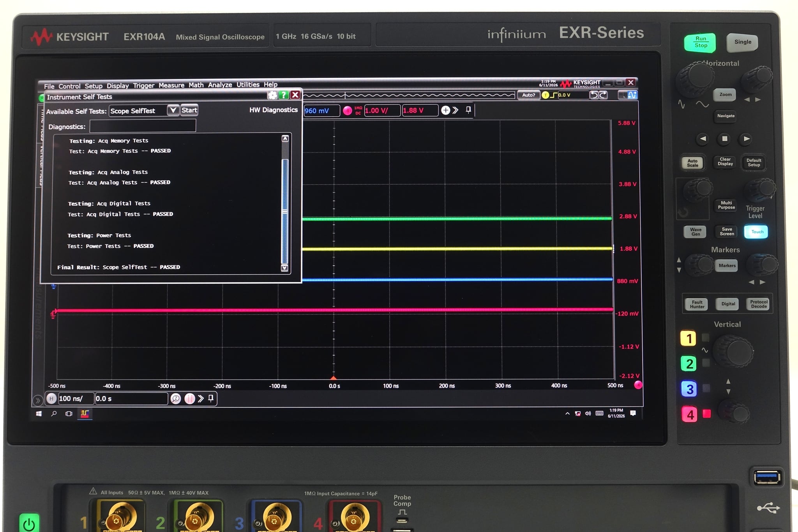Open help for Instrument Self Tests dialog
Image resolution: width=798 pixels, height=532 pixels.
pos(284,95)
